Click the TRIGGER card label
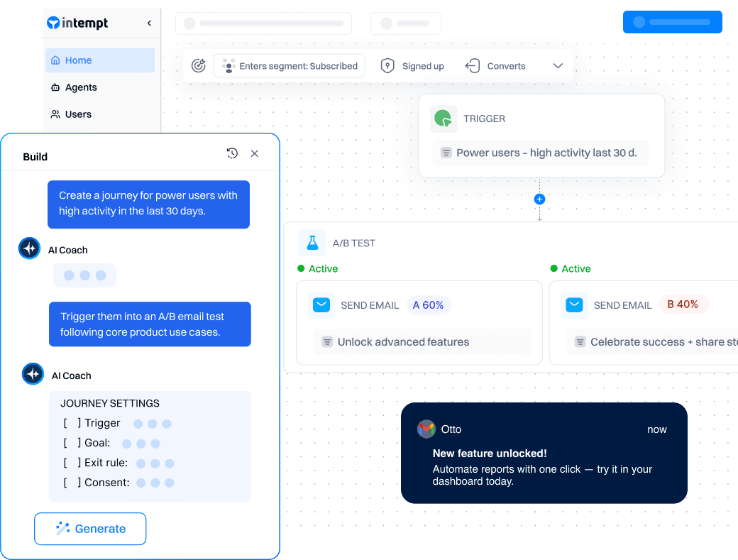738x560 pixels. pos(484,119)
